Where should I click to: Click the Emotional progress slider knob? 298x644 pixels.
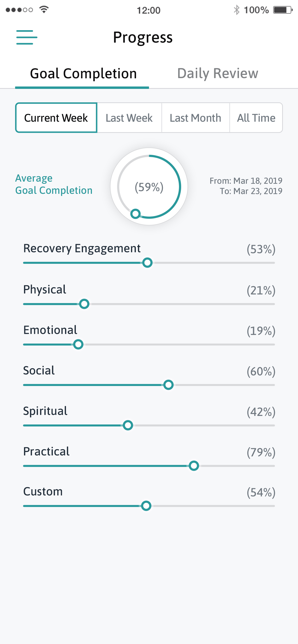(x=78, y=345)
